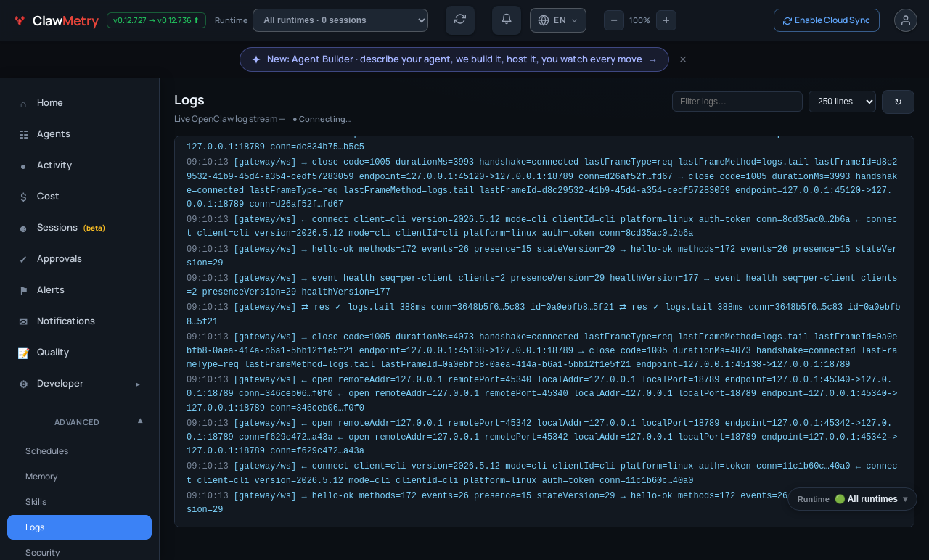Click the header refresh sync icon button
This screenshot has width=929, height=560.
pos(460,20)
